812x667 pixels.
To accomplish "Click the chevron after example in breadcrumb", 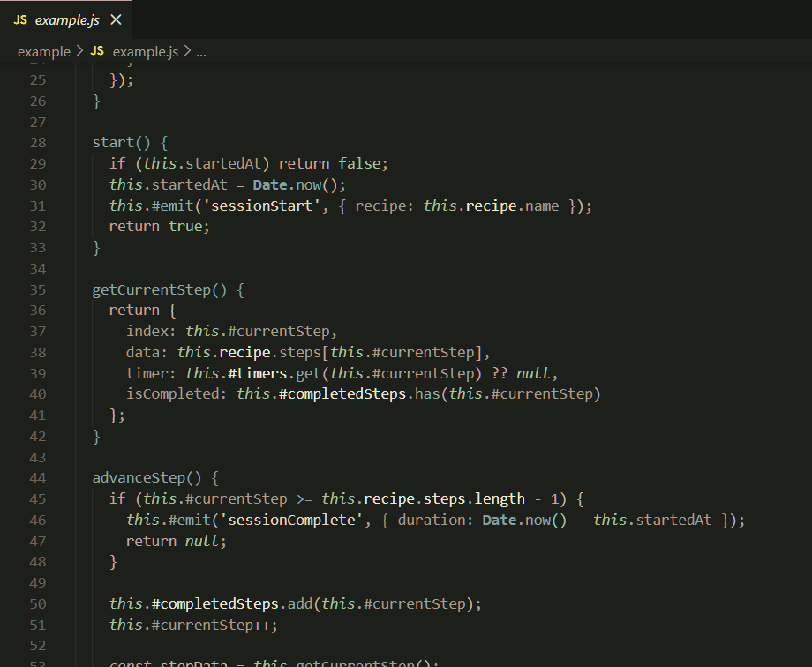I will click(x=79, y=51).
